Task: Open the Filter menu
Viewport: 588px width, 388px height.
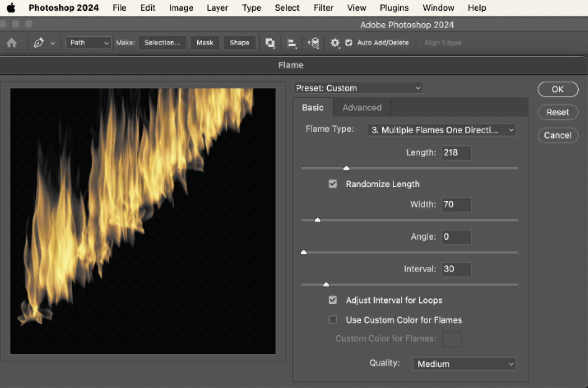Action: click(323, 7)
